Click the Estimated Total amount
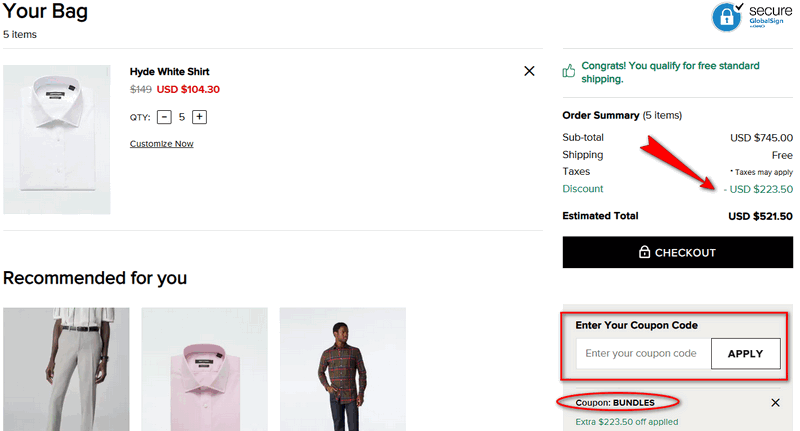 760,216
